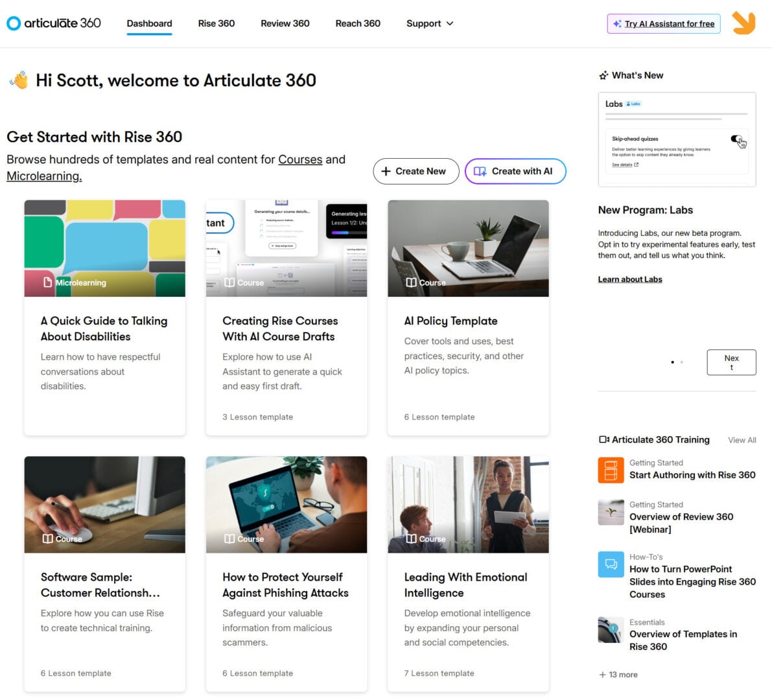Open the AI Policy Template laptop thumbnail

tap(468, 248)
